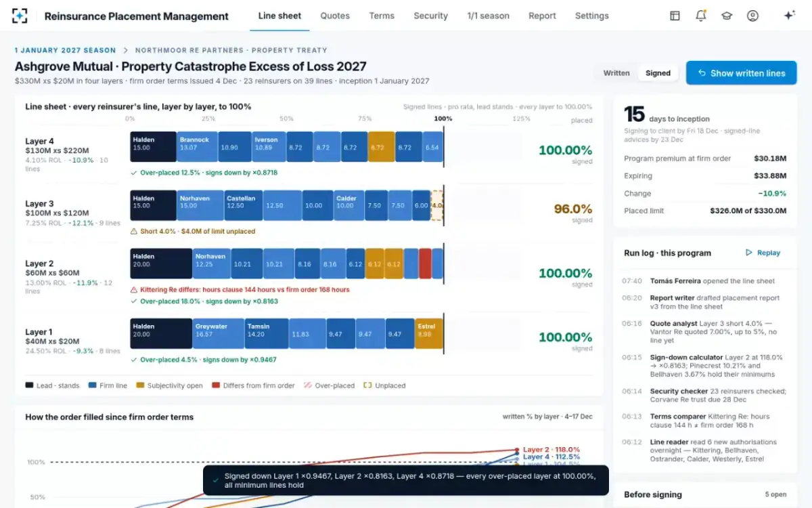Image resolution: width=812 pixels, height=508 pixels.
Task: Select the Tamsin 14.20 block in Layer 1
Action: 266,334
